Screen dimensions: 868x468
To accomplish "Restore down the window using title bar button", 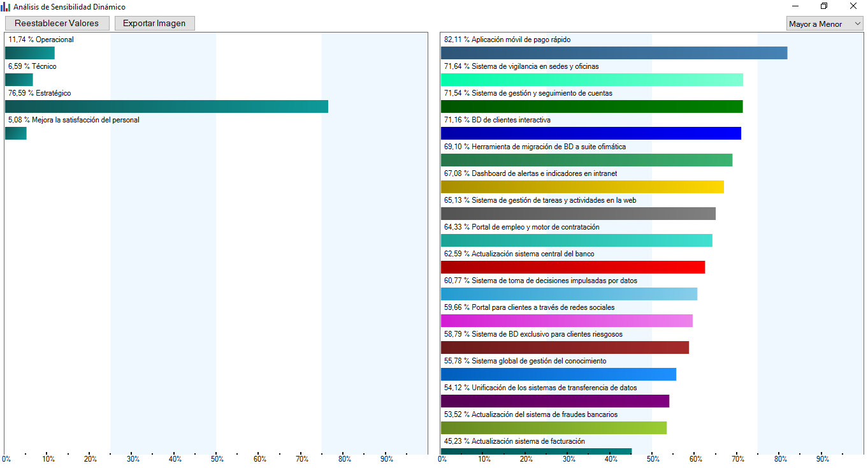I will coord(824,6).
